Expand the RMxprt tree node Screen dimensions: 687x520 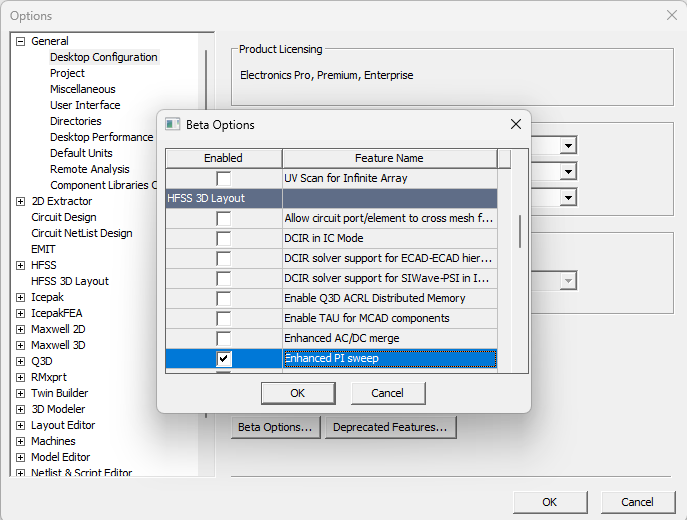tap(20, 377)
